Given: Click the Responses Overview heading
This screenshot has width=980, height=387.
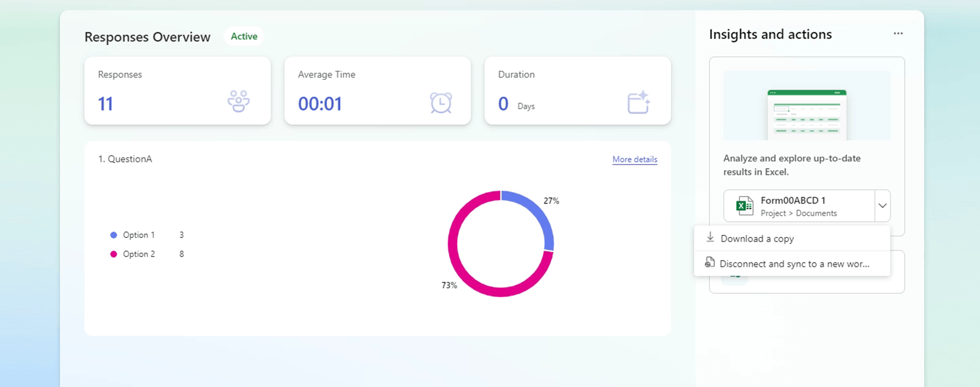Looking at the screenshot, I should click(x=147, y=37).
